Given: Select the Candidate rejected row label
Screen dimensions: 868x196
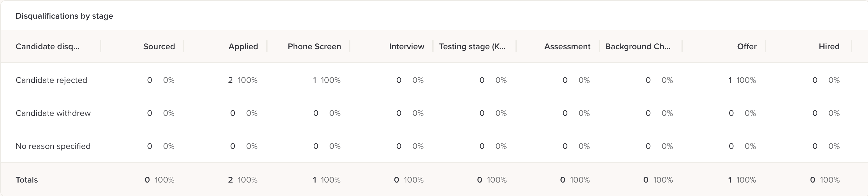Looking at the screenshot, I should (51, 80).
